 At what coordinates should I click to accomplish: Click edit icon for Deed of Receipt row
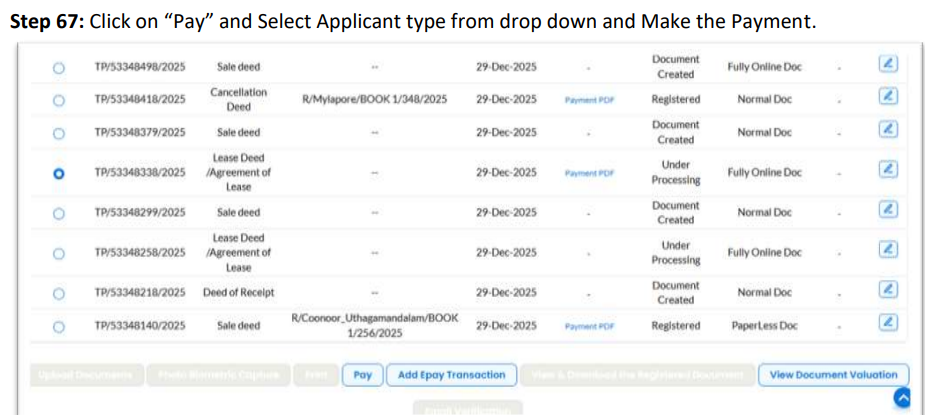[x=888, y=289]
